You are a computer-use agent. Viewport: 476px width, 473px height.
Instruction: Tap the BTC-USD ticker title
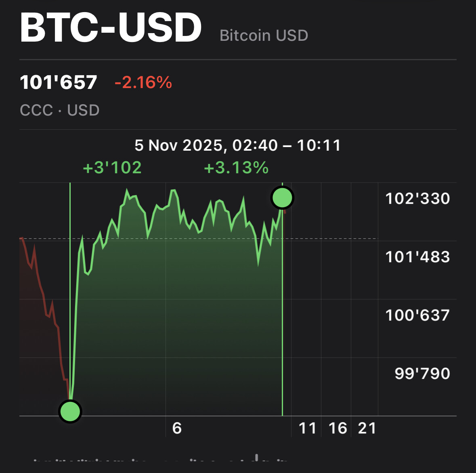111,28
